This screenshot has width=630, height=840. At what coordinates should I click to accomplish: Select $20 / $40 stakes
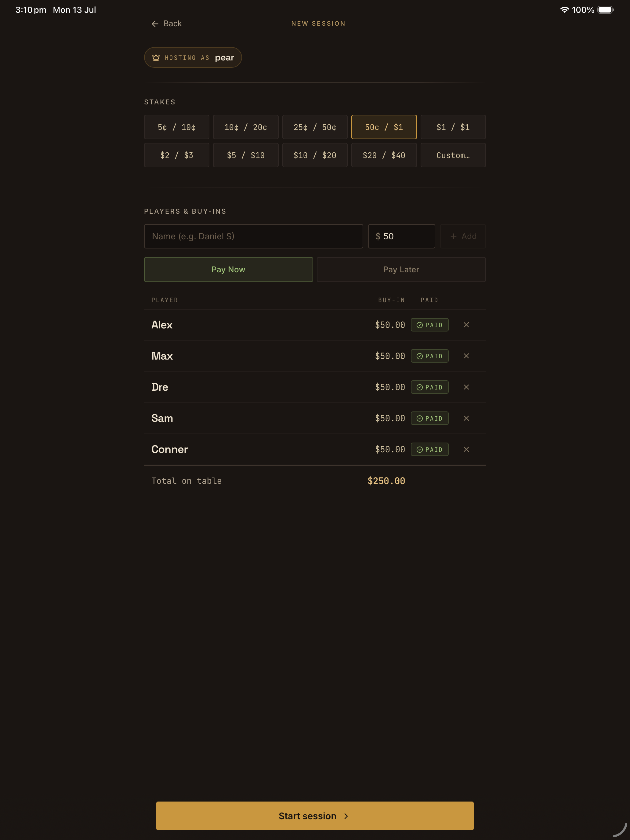384,155
